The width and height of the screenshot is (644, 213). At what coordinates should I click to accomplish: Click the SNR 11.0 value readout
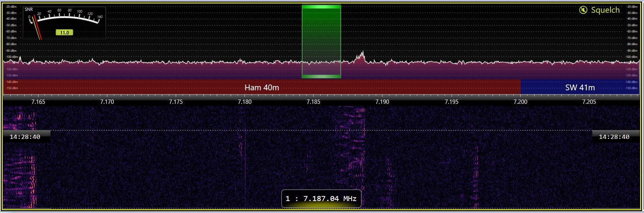click(x=64, y=33)
